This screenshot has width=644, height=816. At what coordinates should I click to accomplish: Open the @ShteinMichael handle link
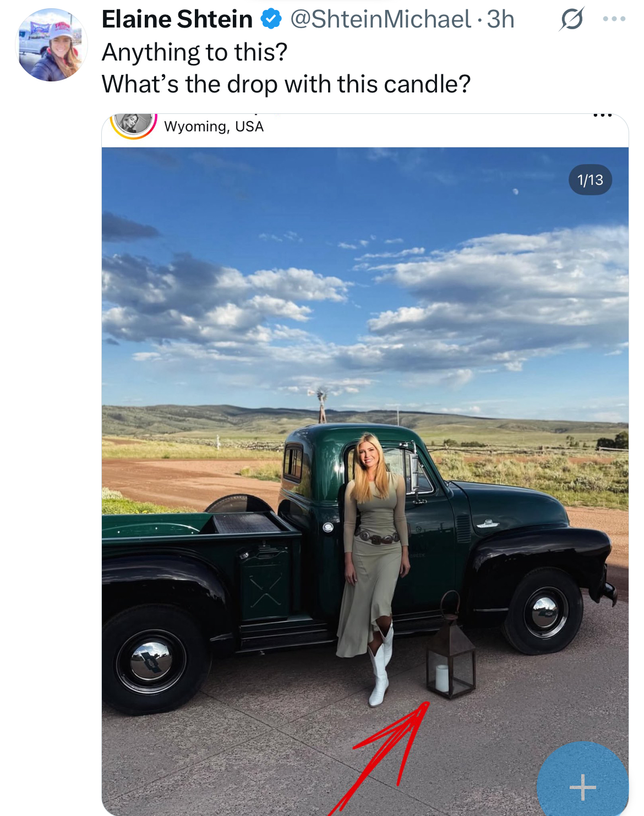381,19
